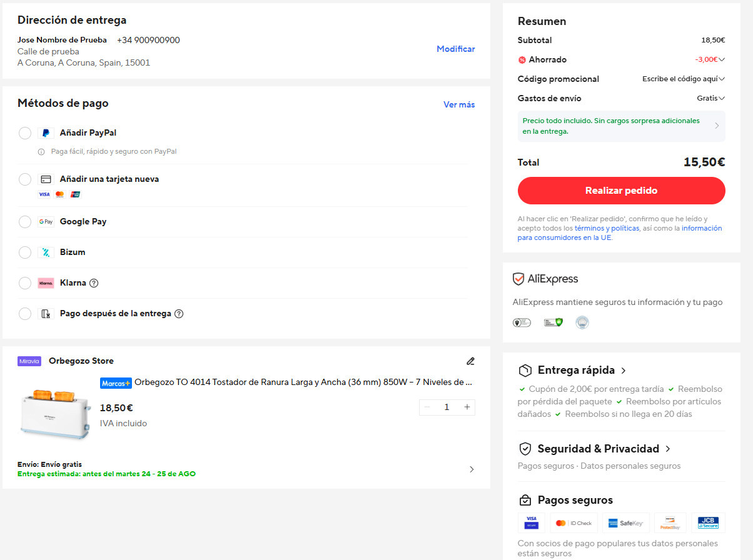Image resolution: width=753 pixels, height=560 pixels.
Task: Expand the Ahorrado savings details
Action: 722,60
